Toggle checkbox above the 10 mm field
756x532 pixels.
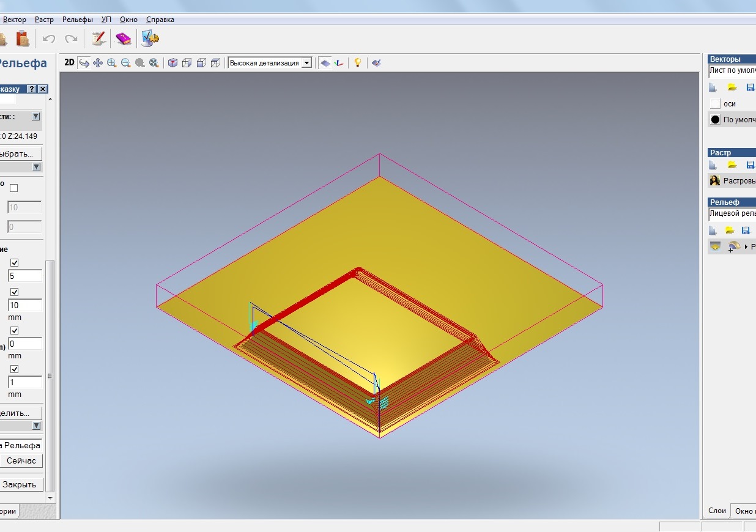click(14, 292)
